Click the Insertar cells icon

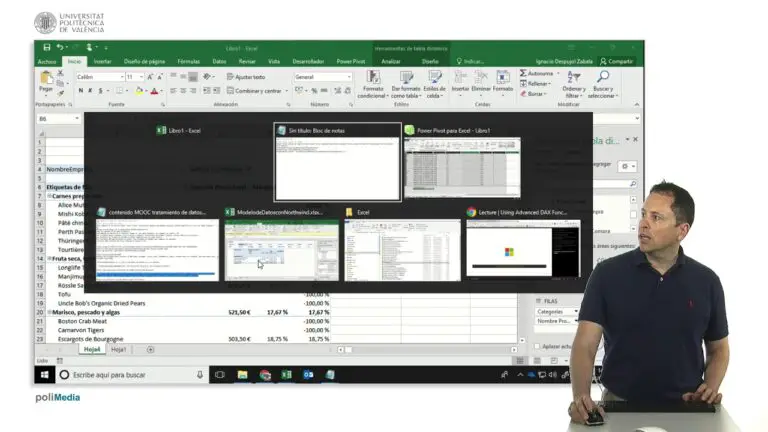pyautogui.click(x=460, y=78)
